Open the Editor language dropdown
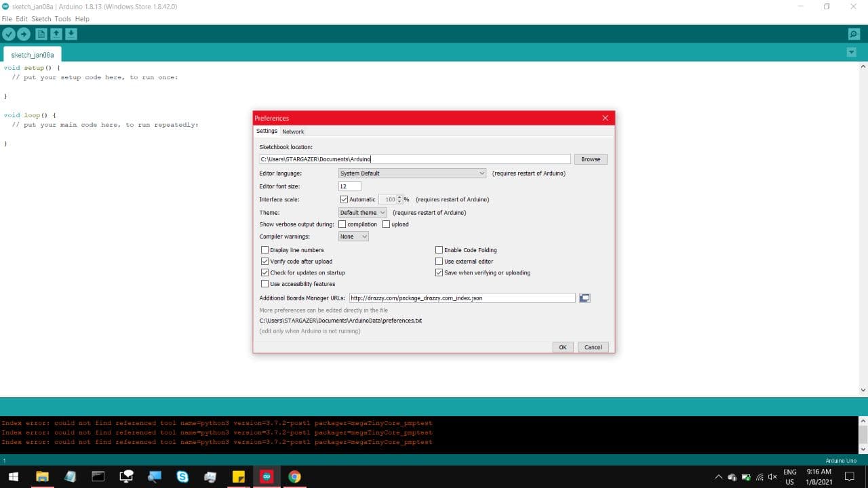 click(412, 174)
